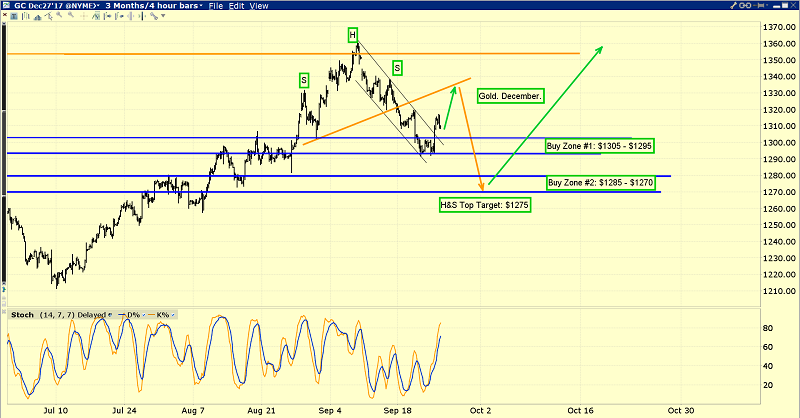The image size is (800, 418).
Task: Click the 1210.00 price axis value
Action: [781, 291]
